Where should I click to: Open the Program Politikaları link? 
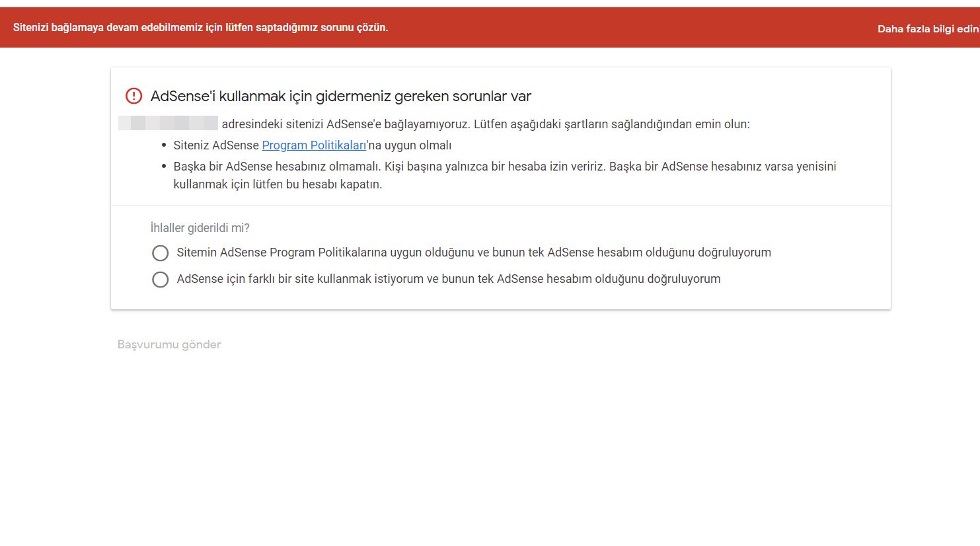click(x=314, y=145)
